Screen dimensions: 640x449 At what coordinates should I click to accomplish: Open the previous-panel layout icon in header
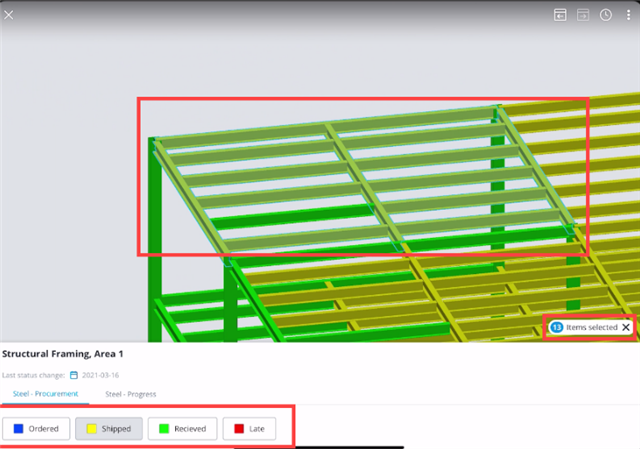(x=560, y=15)
